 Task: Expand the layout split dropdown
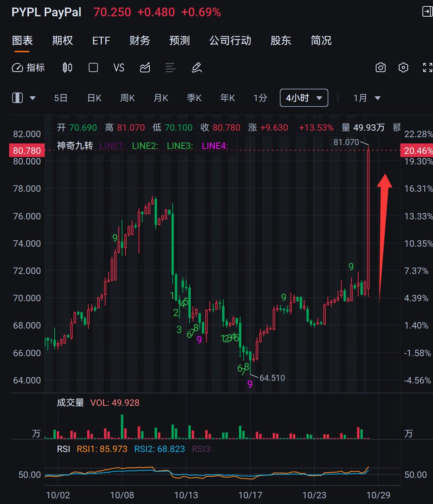[24, 98]
